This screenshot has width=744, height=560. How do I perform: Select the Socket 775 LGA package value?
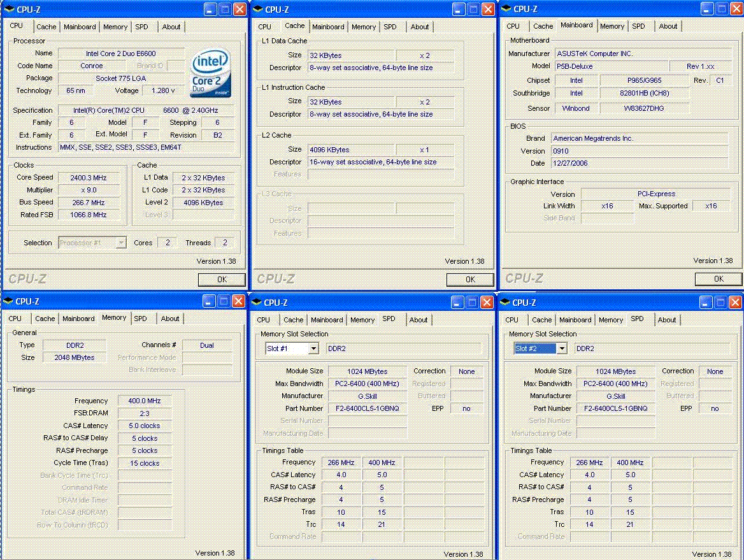(x=121, y=78)
